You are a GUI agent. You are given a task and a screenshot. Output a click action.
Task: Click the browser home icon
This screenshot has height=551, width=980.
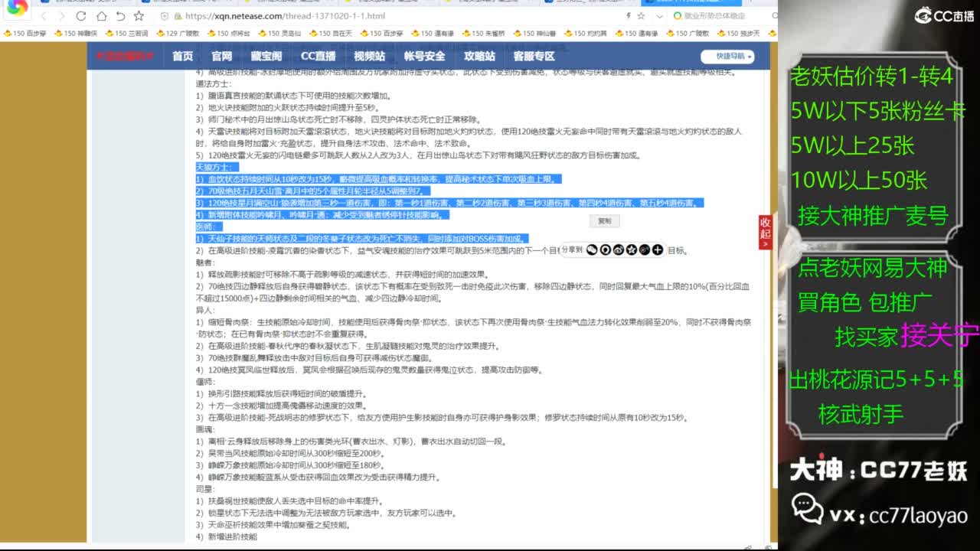101,15
